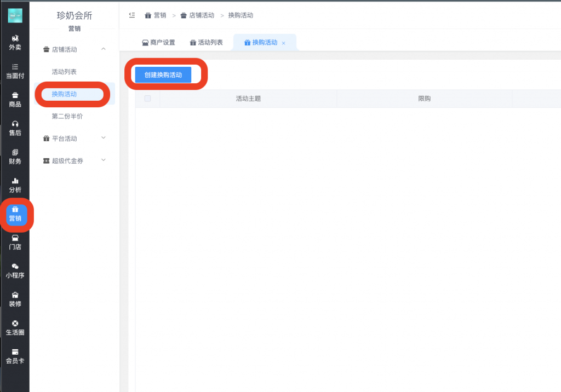Open the 会员卡 module
561x392 pixels.
click(x=15, y=357)
